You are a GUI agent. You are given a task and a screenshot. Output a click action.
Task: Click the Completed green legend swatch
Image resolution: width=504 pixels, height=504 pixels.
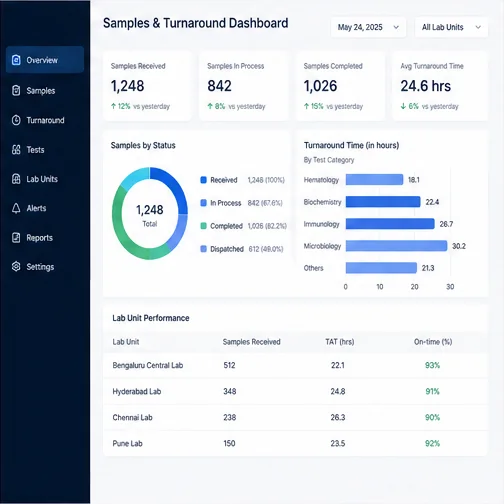tap(203, 226)
